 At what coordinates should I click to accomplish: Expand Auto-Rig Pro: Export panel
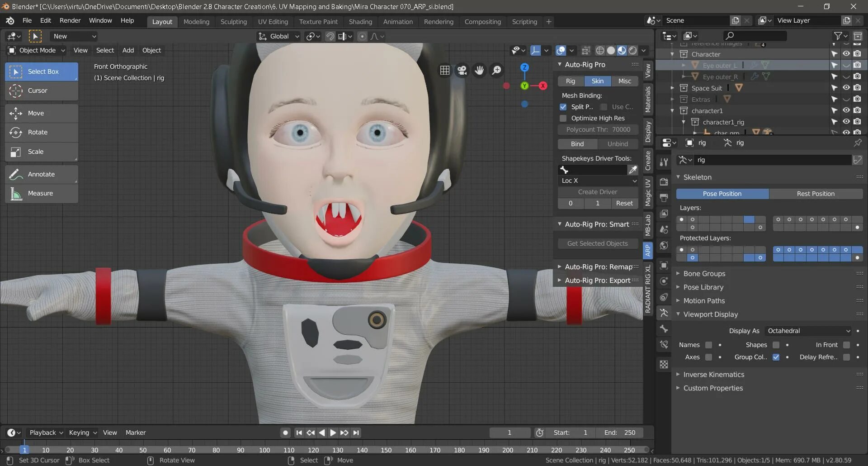click(598, 281)
